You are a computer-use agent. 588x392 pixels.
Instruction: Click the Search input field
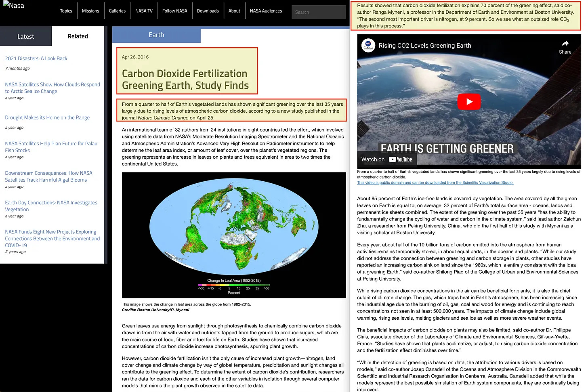tap(319, 12)
